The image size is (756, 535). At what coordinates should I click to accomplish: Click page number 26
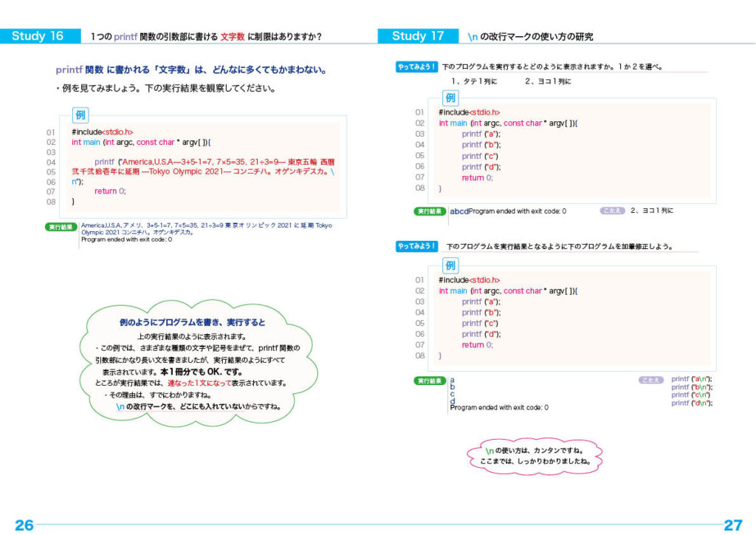24,525
